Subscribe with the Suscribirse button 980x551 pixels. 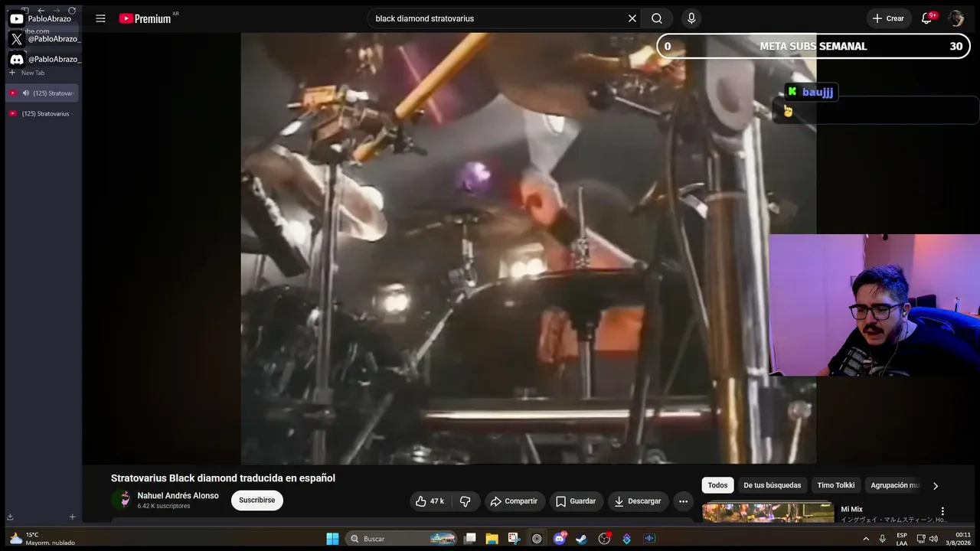pos(257,500)
